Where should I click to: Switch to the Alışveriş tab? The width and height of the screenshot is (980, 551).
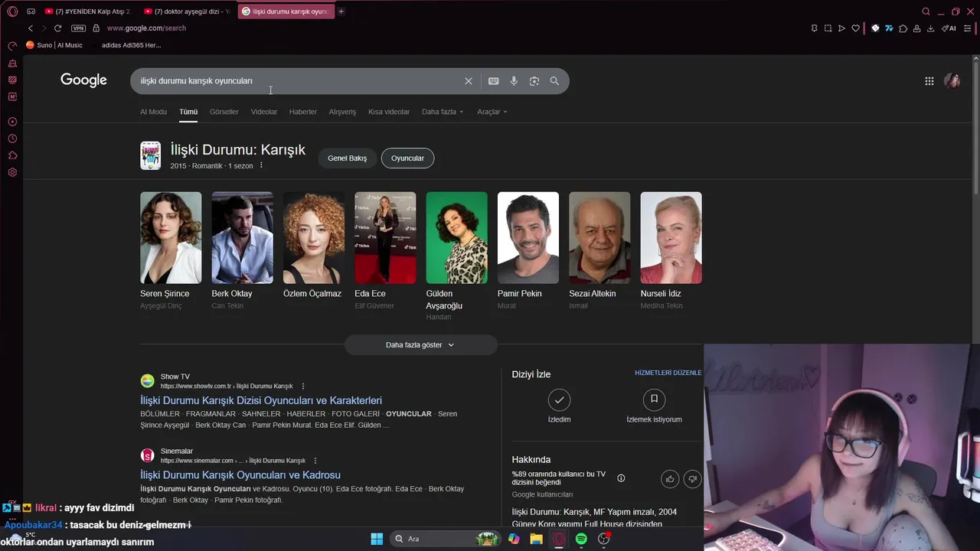(342, 112)
